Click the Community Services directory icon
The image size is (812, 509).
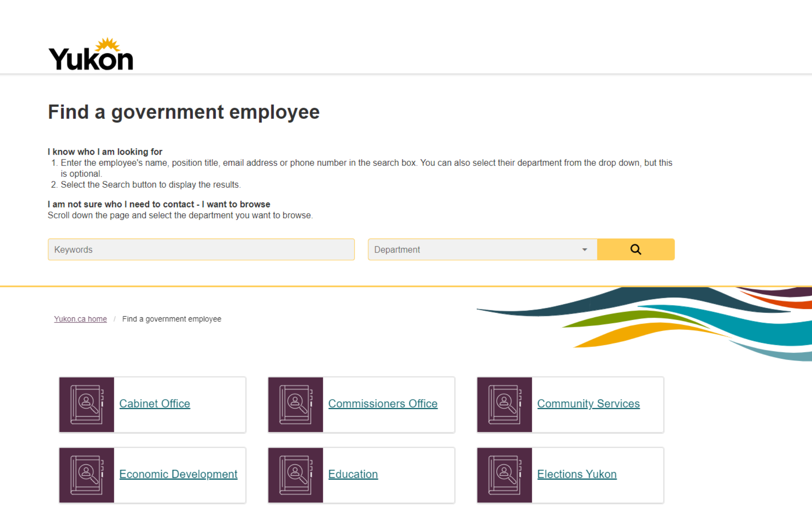(x=504, y=404)
